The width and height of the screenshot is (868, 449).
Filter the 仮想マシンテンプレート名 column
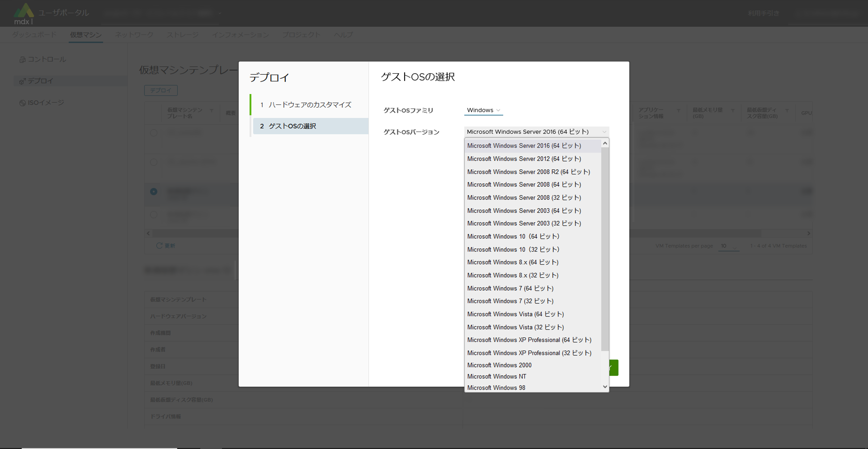point(211,110)
